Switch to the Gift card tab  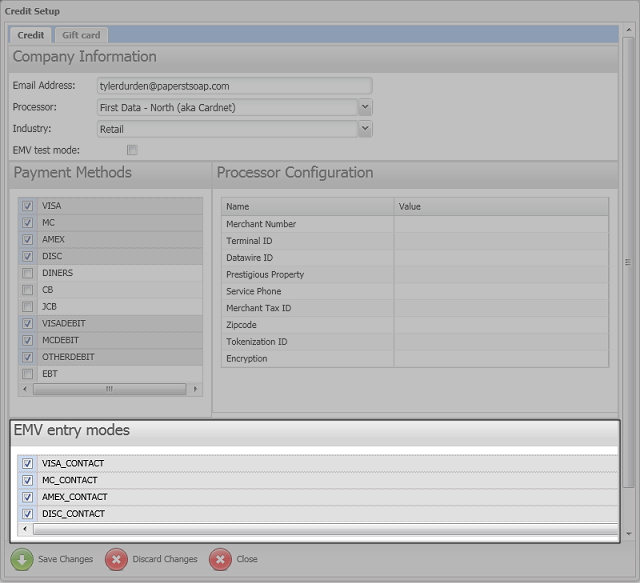tap(81, 35)
